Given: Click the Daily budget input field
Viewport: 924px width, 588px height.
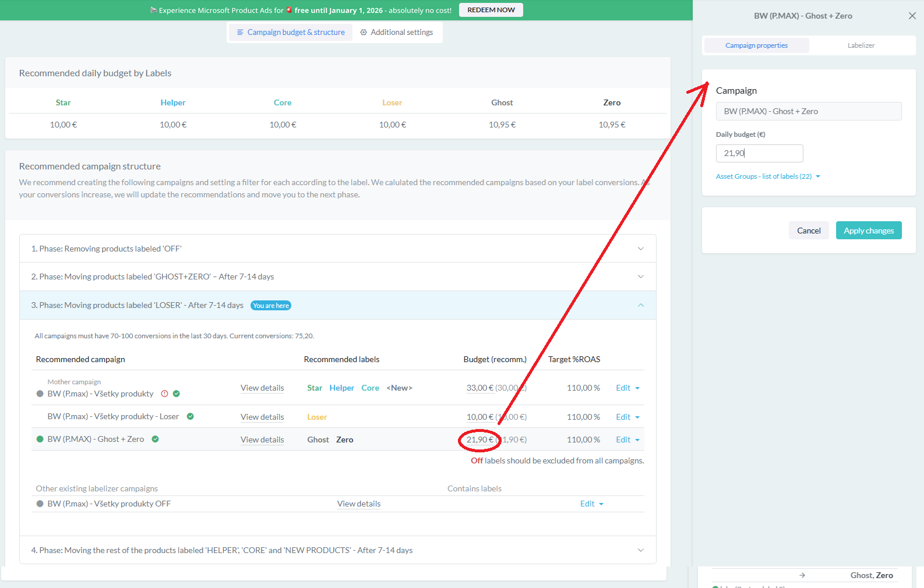Looking at the screenshot, I should click(x=759, y=153).
